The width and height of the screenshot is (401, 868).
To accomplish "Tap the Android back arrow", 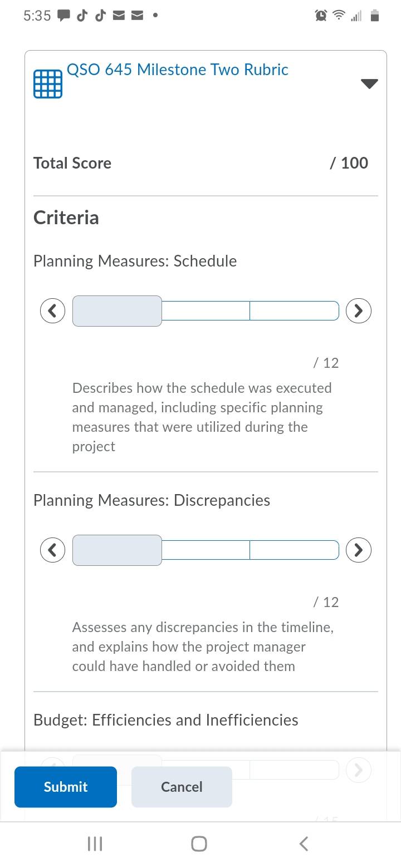I will pos(304,844).
